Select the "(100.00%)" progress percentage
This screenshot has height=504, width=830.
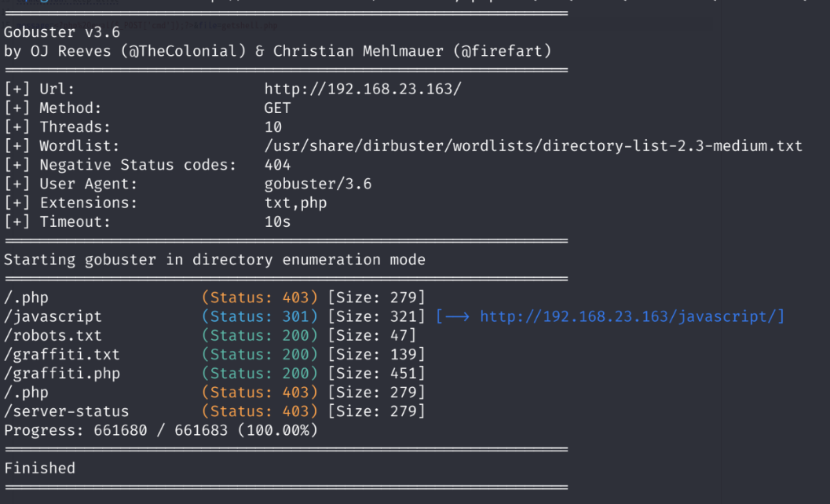tap(277, 430)
